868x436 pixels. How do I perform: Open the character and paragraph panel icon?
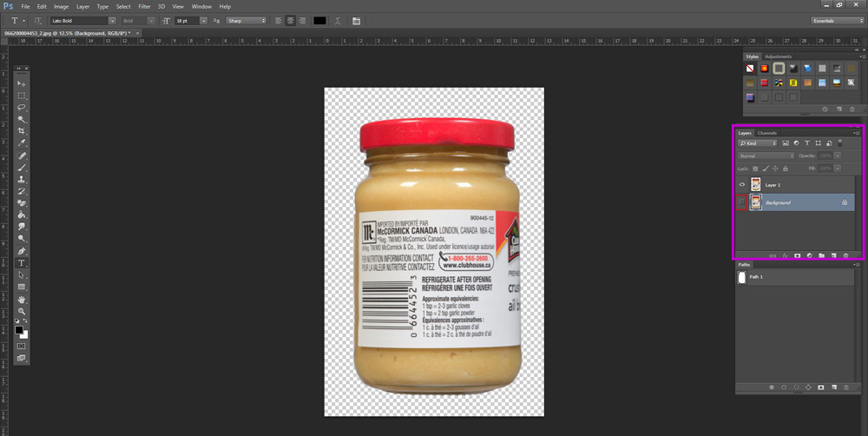tap(357, 20)
